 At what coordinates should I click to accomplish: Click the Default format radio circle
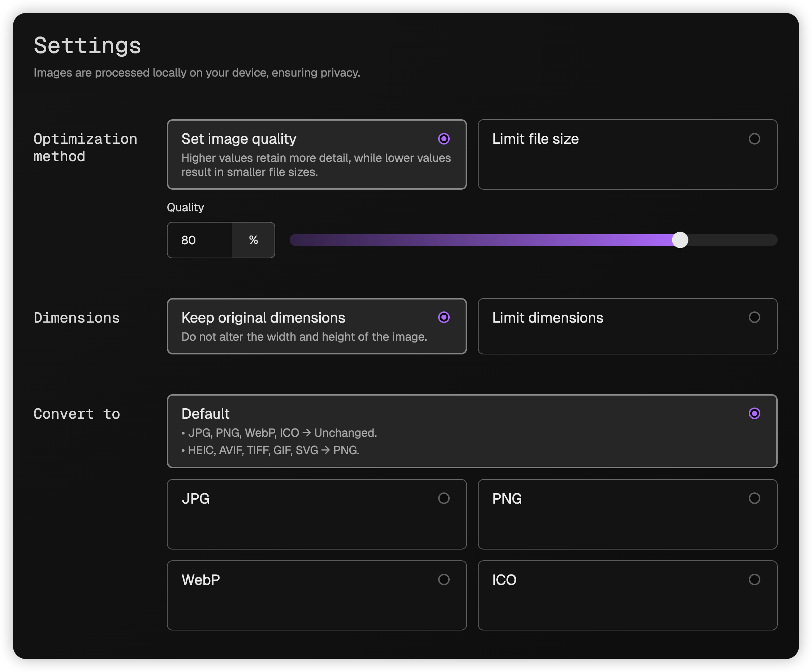(x=754, y=413)
